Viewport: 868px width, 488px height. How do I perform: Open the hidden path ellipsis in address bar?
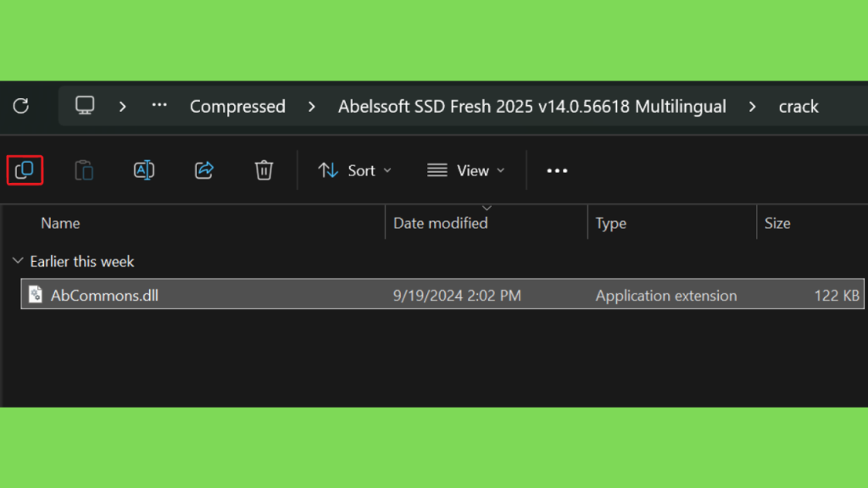tap(159, 104)
